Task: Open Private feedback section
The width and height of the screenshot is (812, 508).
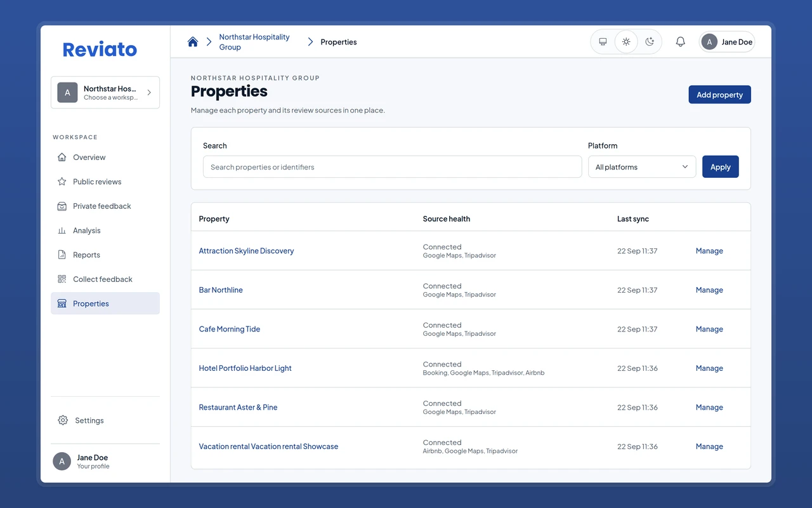Action: [x=105, y=206]
